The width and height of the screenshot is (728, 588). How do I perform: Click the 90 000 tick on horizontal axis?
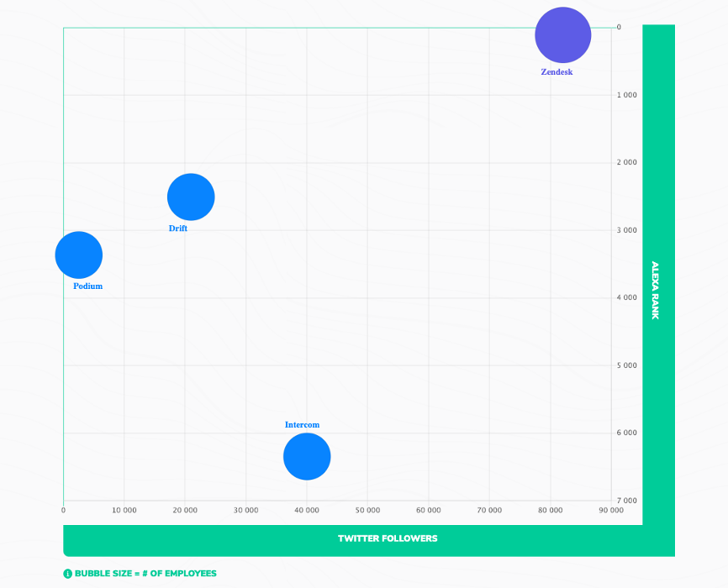tap(611, 511)
